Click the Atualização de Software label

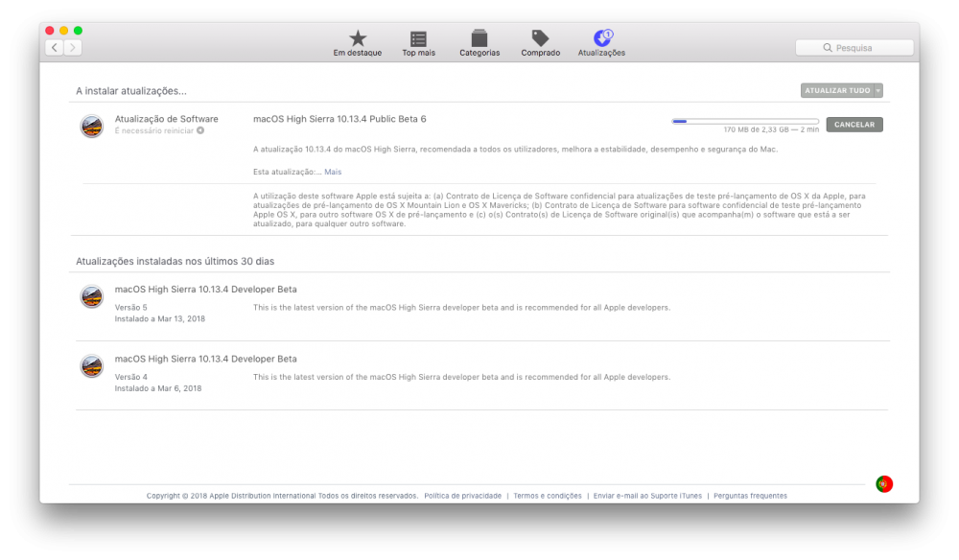[x=166, y=119]
